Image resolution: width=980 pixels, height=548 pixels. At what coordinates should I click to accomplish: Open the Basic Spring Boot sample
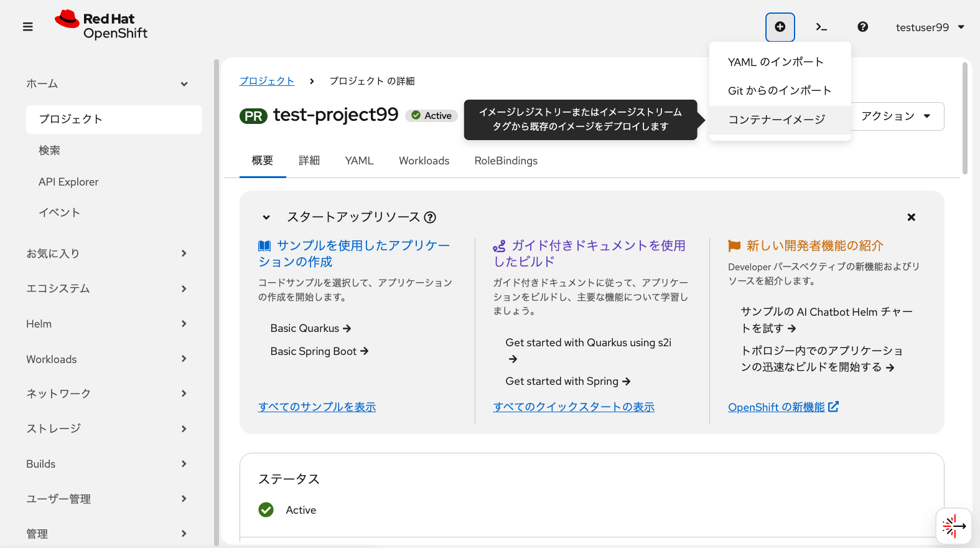click(x=319, y=351)
